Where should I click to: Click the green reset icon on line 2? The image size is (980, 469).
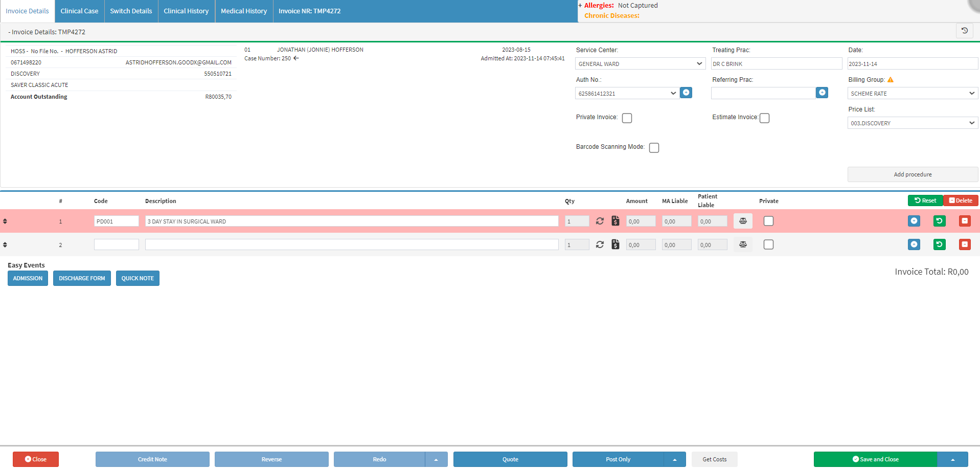[x=939, y=244]
